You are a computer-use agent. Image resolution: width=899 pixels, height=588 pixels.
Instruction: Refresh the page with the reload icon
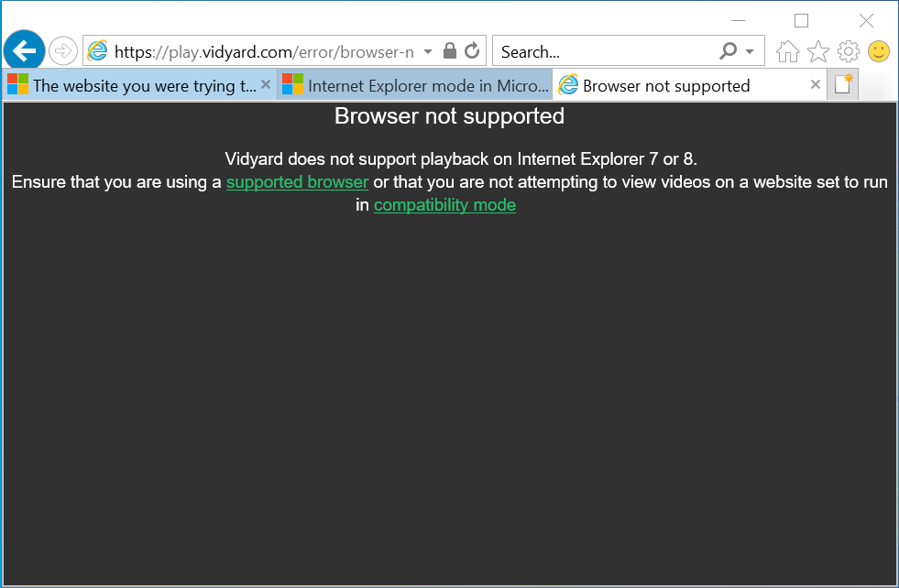pyautogui.click(x=472, y=50)
